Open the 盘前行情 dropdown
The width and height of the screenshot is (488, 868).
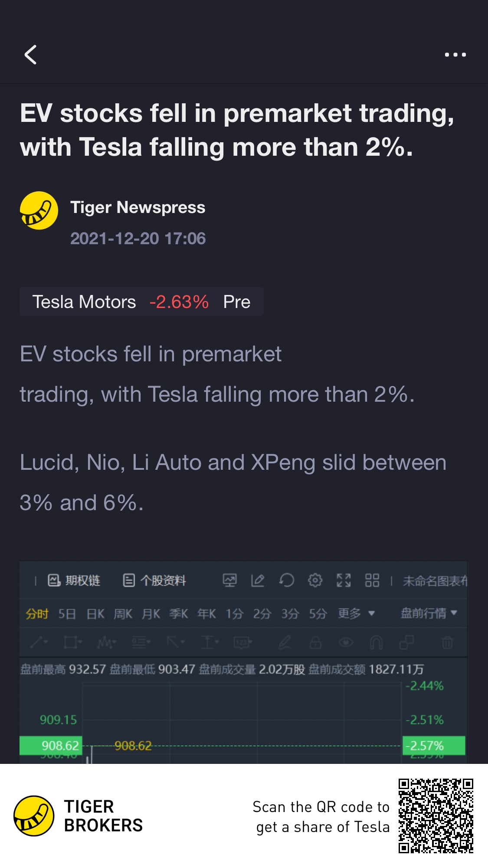[x=429, y=613]
